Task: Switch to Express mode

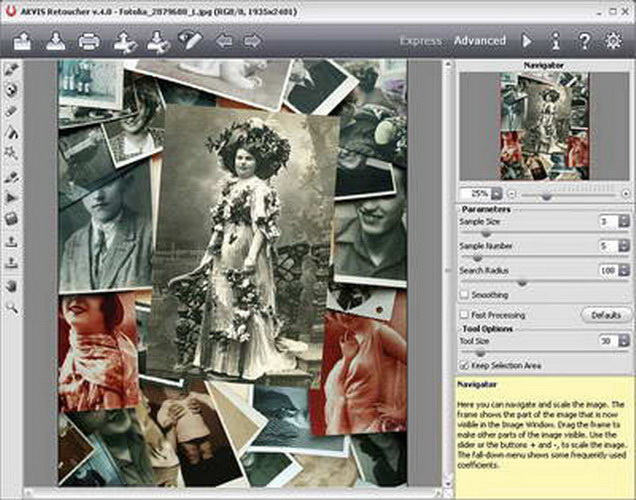Action: coord(420,41)
